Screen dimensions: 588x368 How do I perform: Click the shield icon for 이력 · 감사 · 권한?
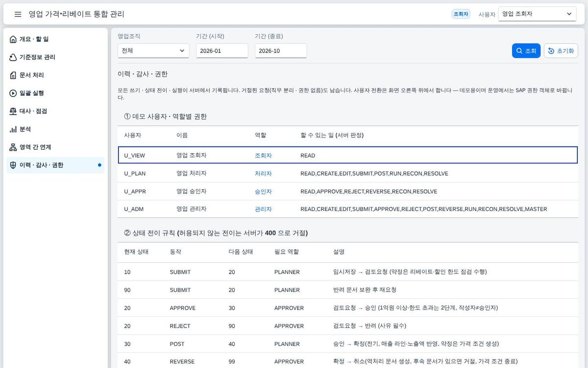(13, 165)
